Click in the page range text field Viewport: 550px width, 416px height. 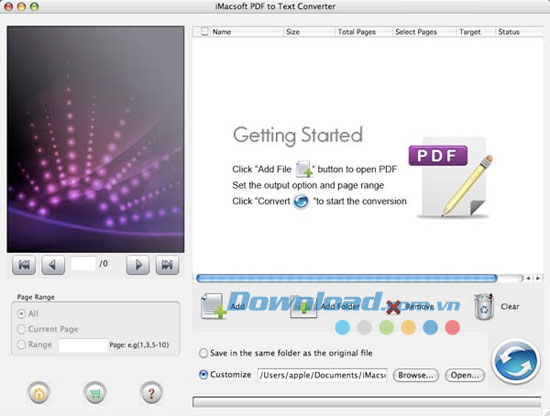pos(83,345)
